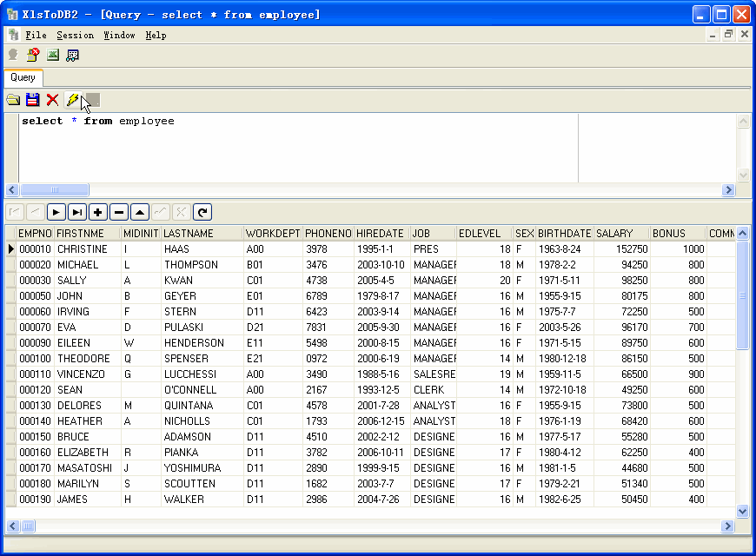Select the row indicator for employee 000010
The width and height of the screenshot is (756, 556).
(10, 248)
